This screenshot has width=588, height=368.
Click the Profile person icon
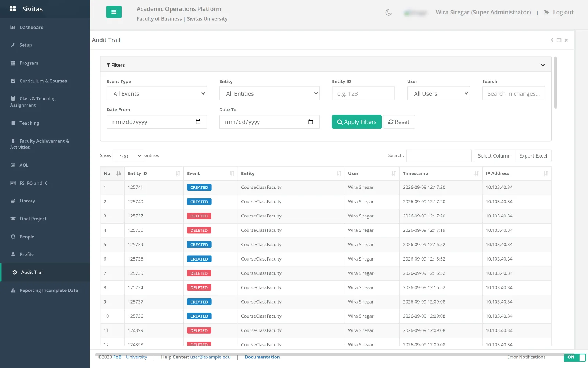click(x=13, y=254)
